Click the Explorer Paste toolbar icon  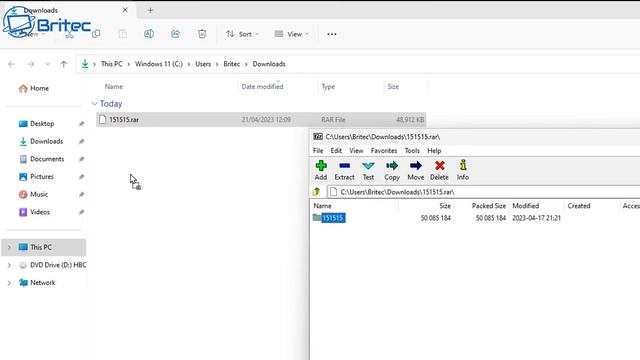click(x=122, y=34)
